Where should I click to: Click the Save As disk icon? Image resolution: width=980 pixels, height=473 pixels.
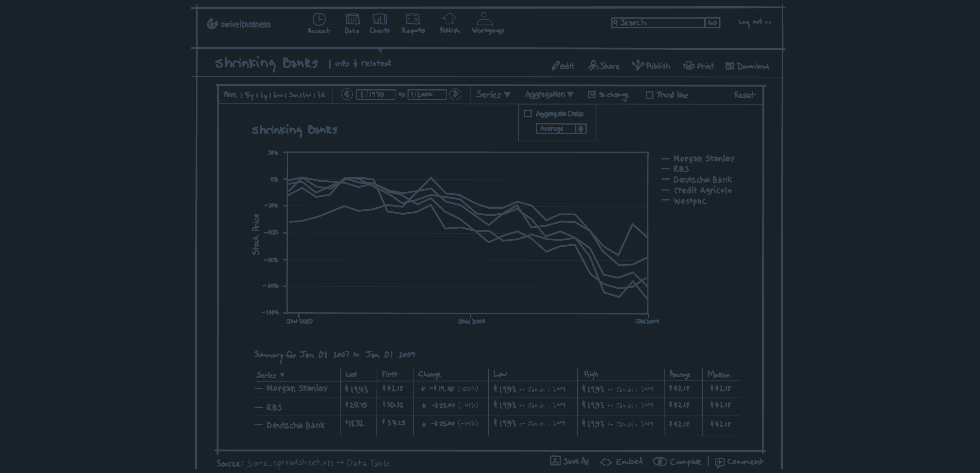point(555,461)
